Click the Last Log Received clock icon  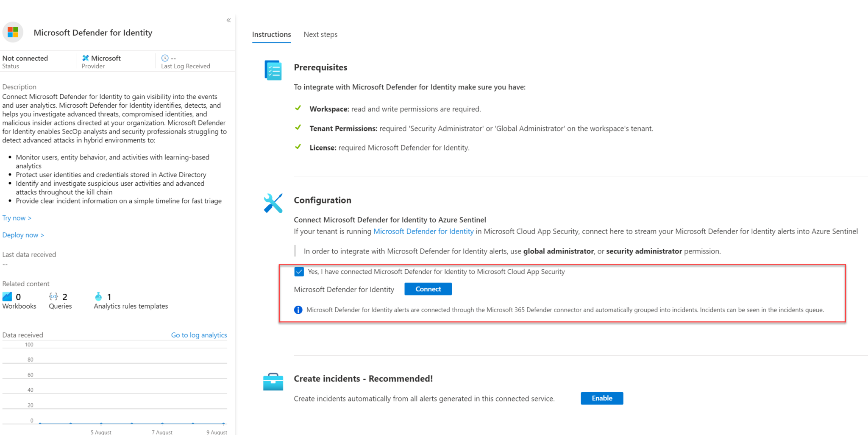click(165, 58)
